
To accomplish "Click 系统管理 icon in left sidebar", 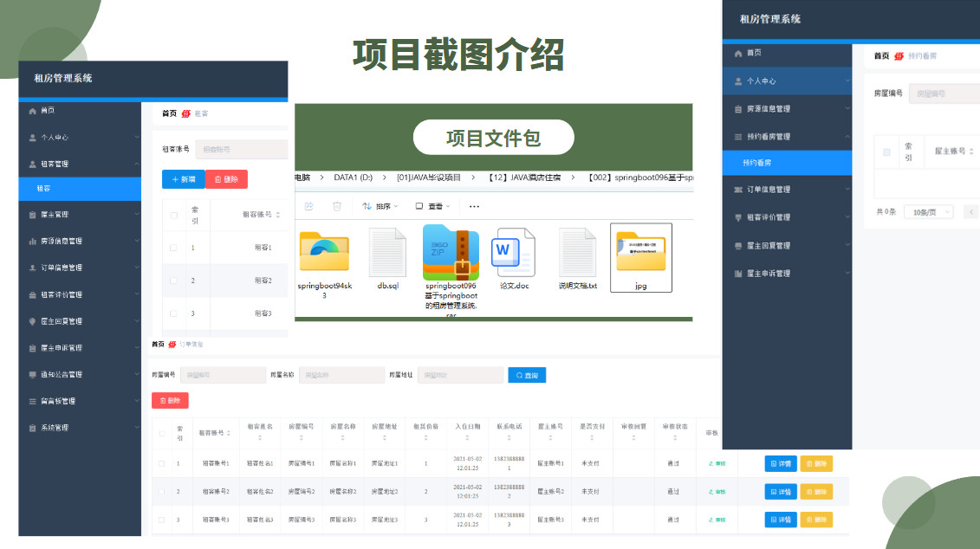I will coord(33,428).
